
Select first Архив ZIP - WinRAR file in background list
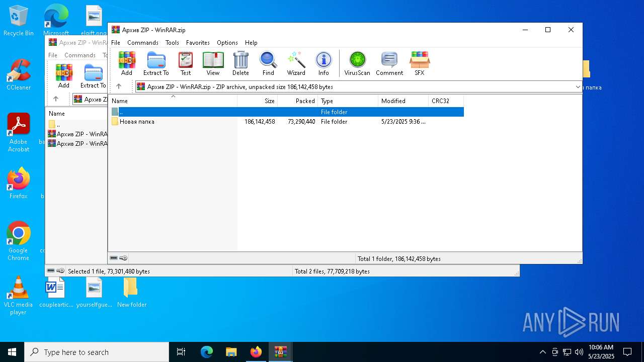(77, 134)
